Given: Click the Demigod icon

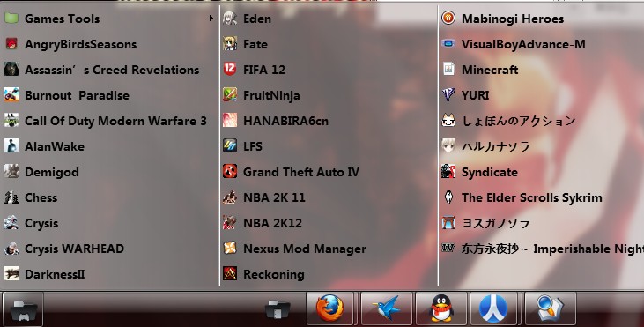Looking at the screenshot, I should click(11, 171).
